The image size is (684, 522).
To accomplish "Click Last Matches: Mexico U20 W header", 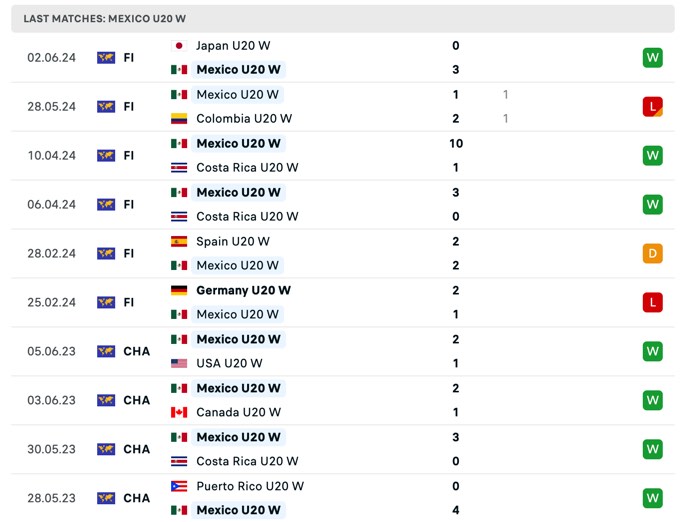I will point(105,19).
